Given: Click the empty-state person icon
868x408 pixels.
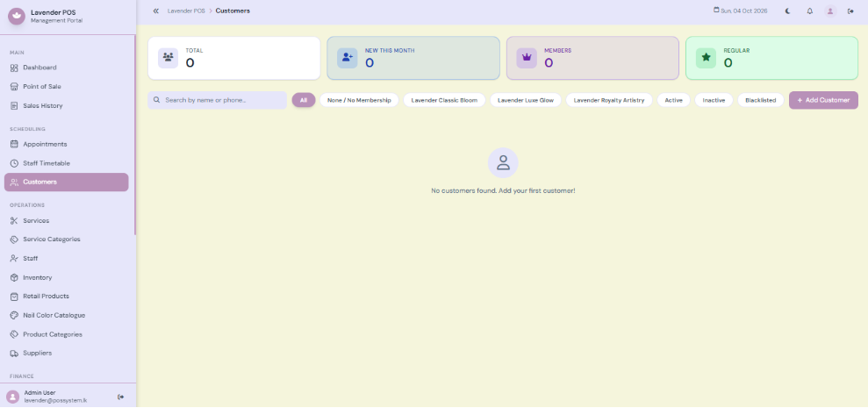Looking at the screenshot, I should [503, 162].
